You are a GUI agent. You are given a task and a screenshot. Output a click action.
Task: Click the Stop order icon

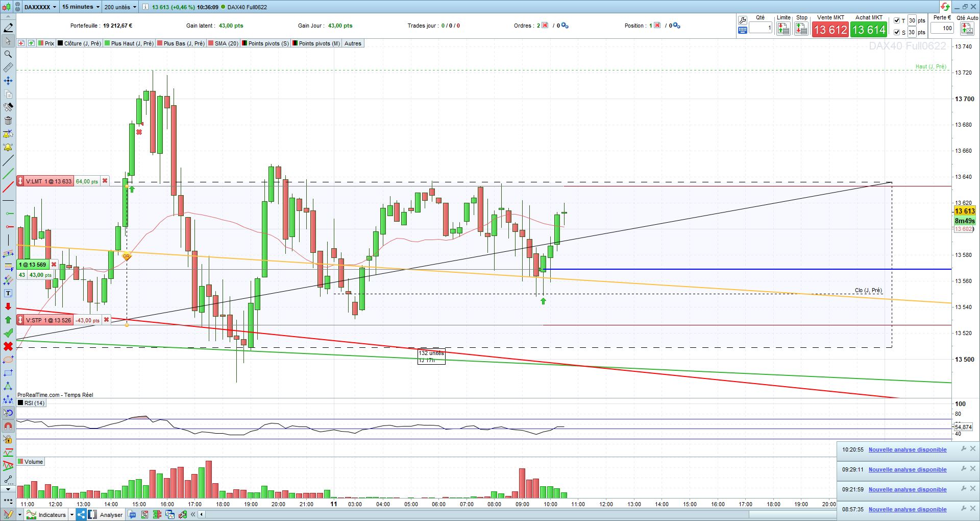click(x=801, y=29)
